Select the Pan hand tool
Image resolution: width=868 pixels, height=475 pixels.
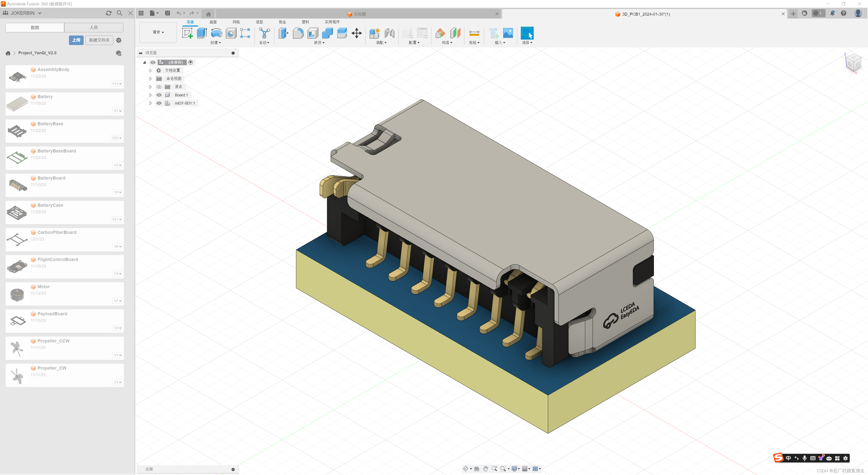coord(486,469)
